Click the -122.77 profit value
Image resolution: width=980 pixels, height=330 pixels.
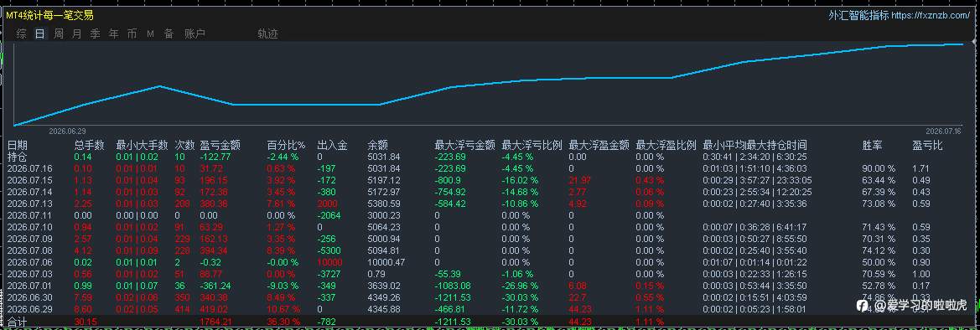click(215, 157)
